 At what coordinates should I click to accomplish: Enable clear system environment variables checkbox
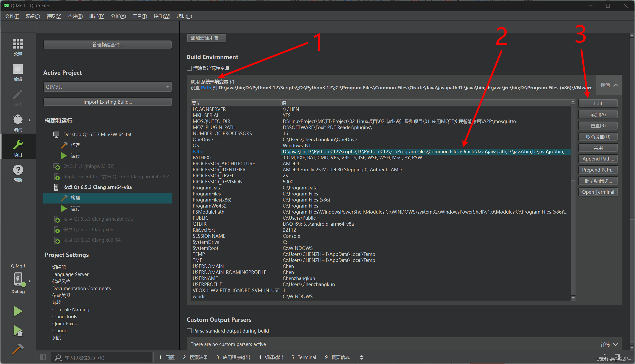coord(189,68)
